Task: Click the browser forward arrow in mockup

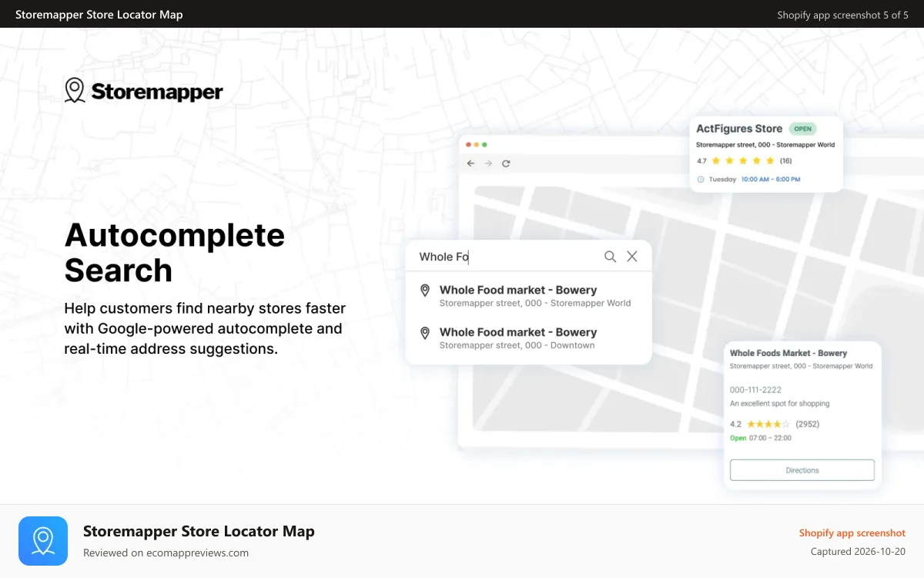Action: (488, 163)
